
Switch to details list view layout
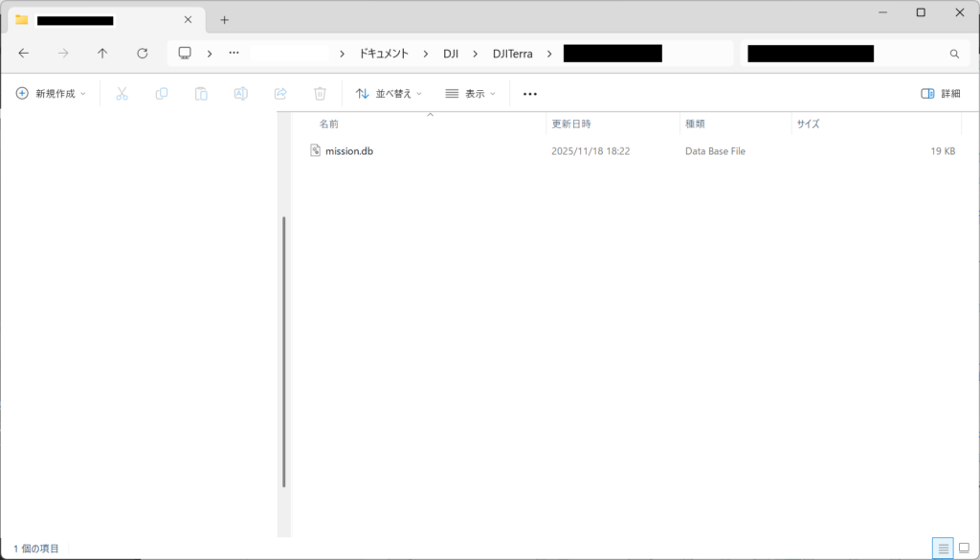click(x=943, y=549)
